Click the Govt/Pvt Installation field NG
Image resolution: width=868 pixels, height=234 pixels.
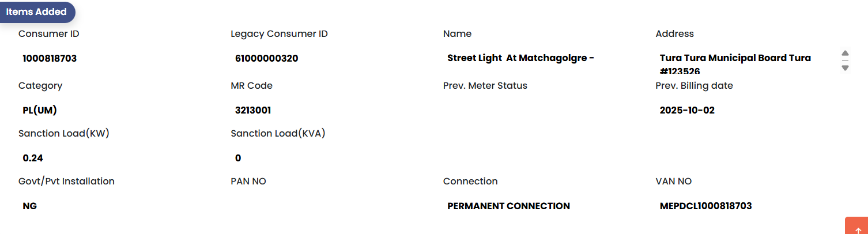coord(115,206)
